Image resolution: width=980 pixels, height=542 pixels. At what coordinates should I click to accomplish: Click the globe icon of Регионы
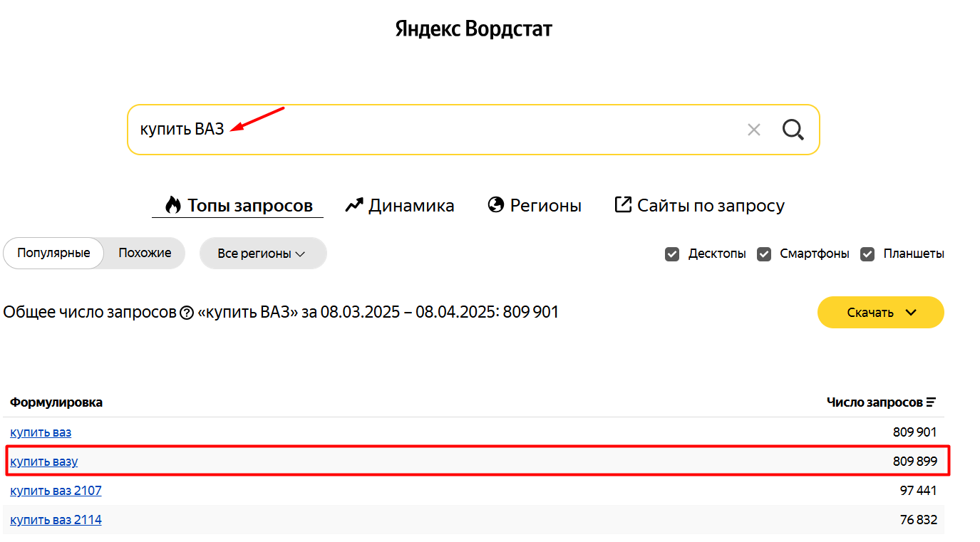496,205
